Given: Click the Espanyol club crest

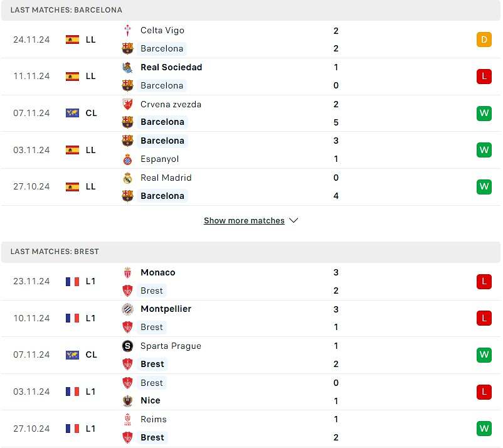Looking at the screenshot, I should pos(127,159).
